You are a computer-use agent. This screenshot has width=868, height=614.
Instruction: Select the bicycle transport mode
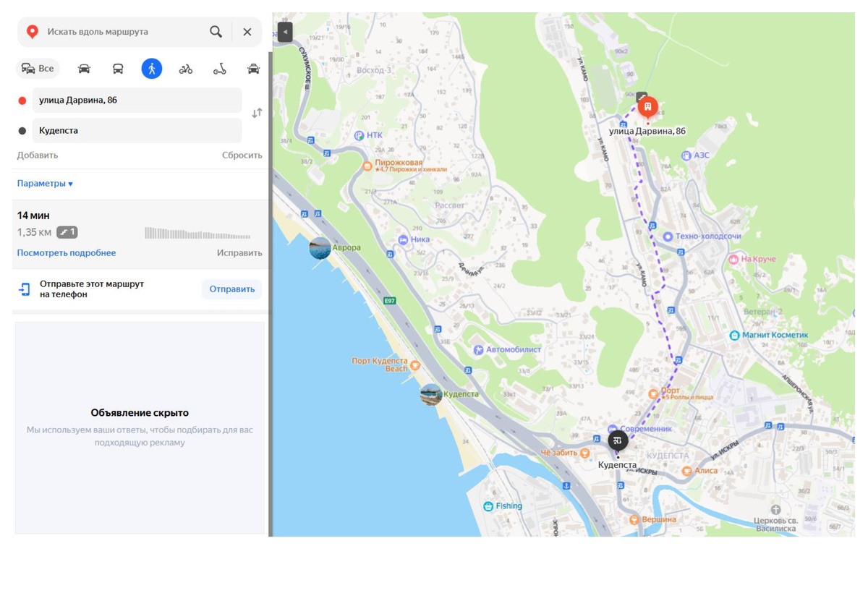click(x=186, y=69)
